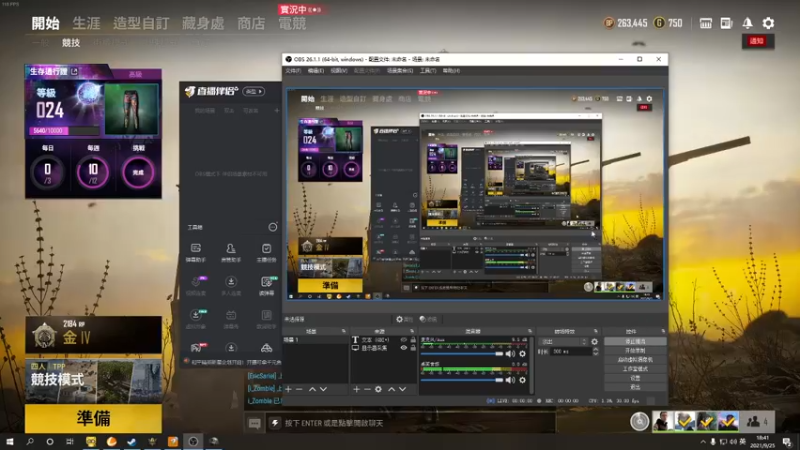Toggle 启动虚拟摄像机 virtual camera button
The height and width of the screenshot is (450, 800).
[635, 360]
